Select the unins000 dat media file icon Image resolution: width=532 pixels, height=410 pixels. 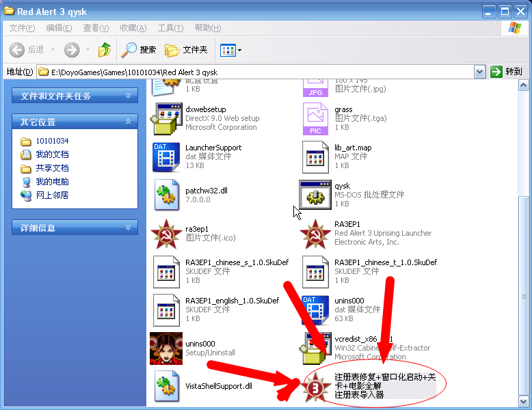pyautogui.click(x=315, y=310)
